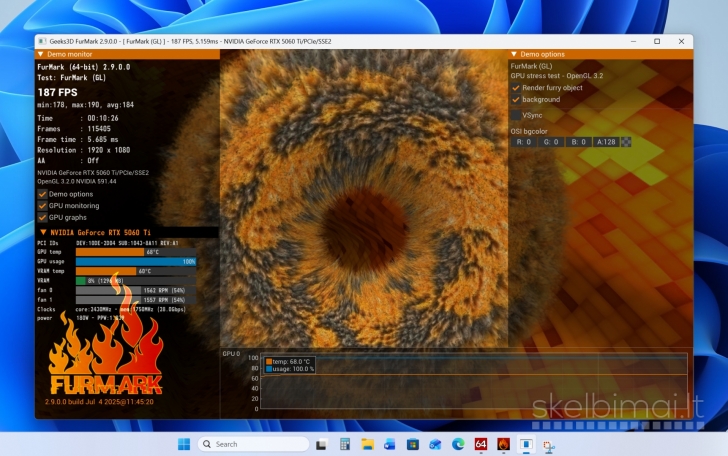Collapse the Demo monitor panel
Screen dimensions: 728x456
(41, 54)
